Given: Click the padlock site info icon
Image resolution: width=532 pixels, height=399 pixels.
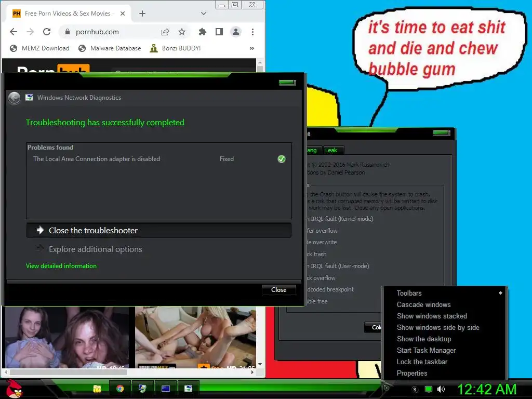Looking at the screenshot, I should click(67, 32).
